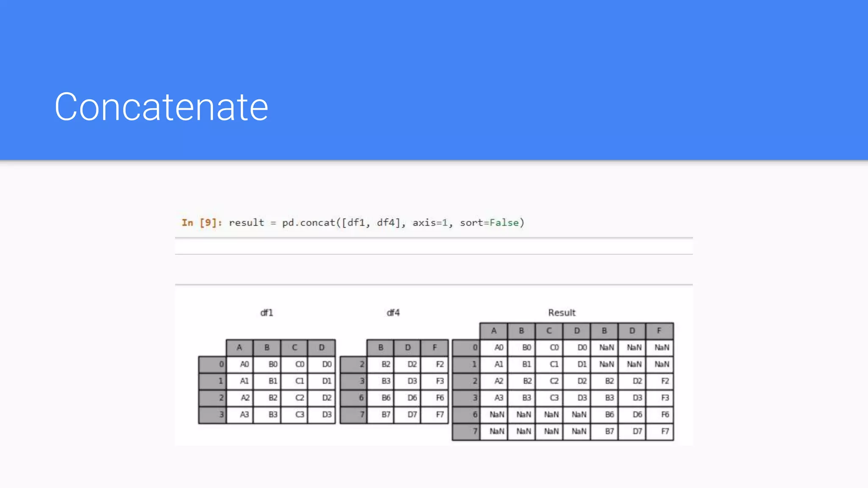
Task: Click row index '6' in df4 table
Action: tap(353, 398)
